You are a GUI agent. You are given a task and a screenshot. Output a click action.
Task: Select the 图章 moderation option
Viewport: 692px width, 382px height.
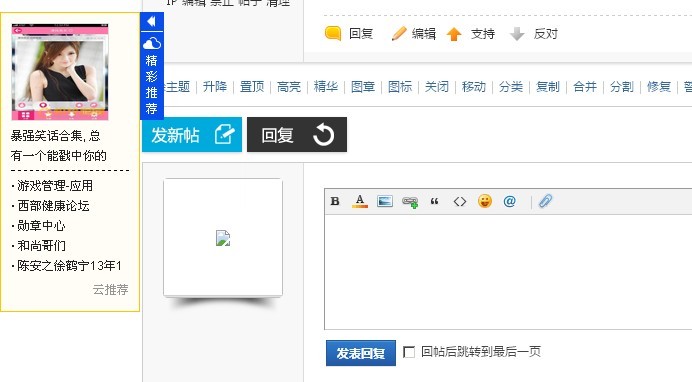363,86
